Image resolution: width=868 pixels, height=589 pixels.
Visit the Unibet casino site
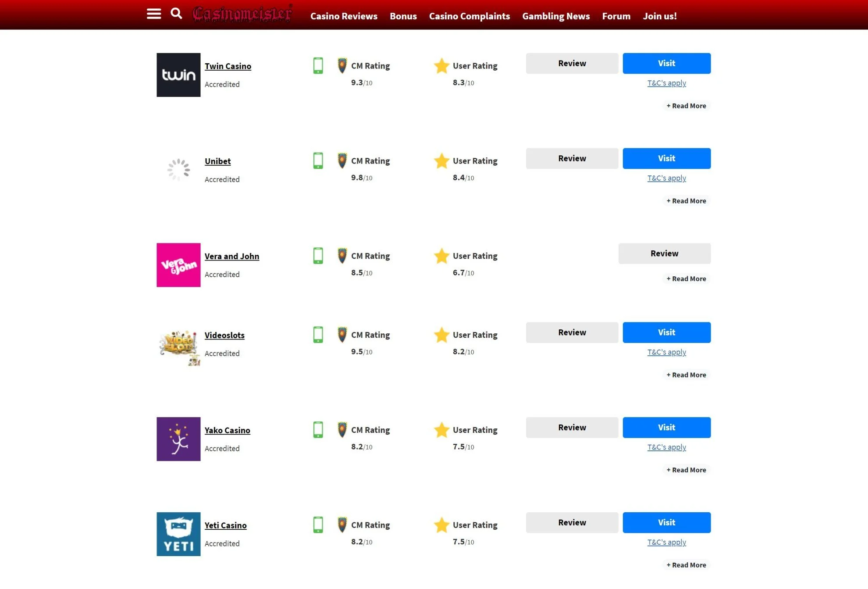tap(666, 158)
